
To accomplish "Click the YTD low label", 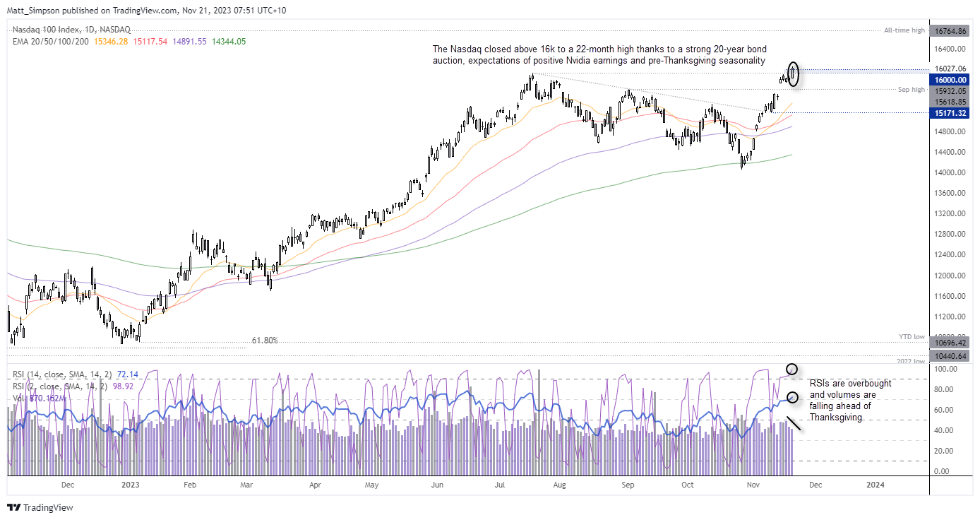I will (x=912, y=336).
